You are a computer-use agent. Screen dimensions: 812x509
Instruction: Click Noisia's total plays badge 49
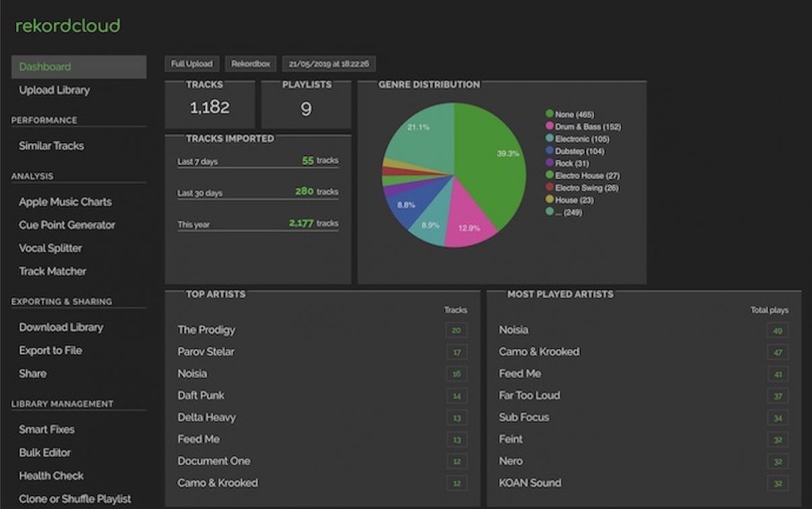(778, 330)
